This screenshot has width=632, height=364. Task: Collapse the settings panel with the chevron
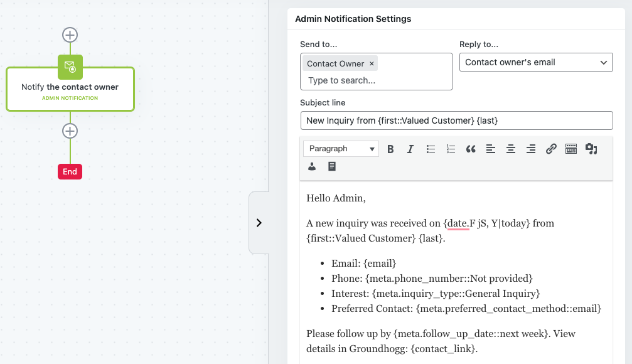(x=259, y=223)
